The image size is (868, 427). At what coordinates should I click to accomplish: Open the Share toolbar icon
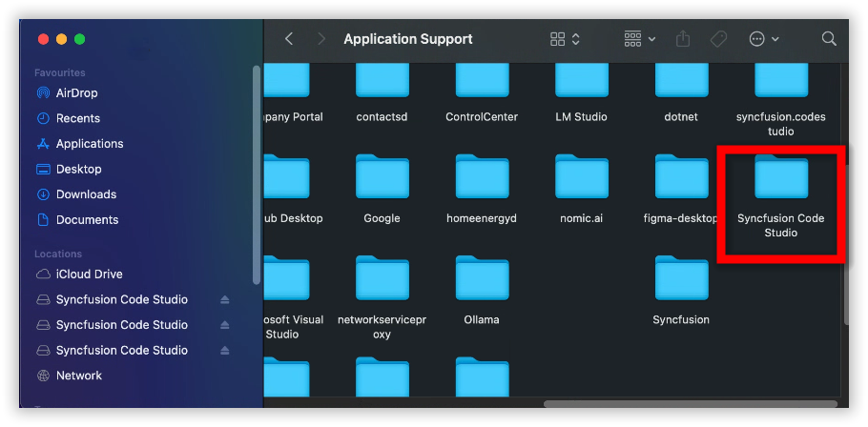(683, 39)
